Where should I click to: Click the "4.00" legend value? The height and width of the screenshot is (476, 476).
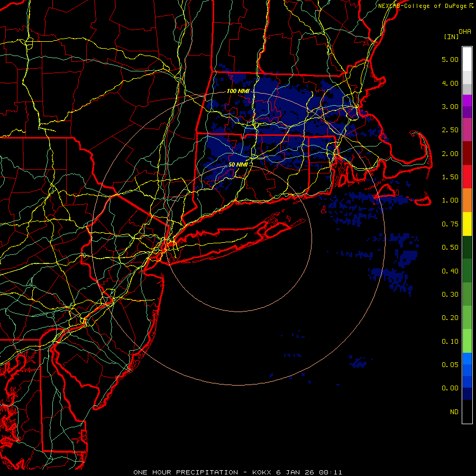(x=450, y=83)
